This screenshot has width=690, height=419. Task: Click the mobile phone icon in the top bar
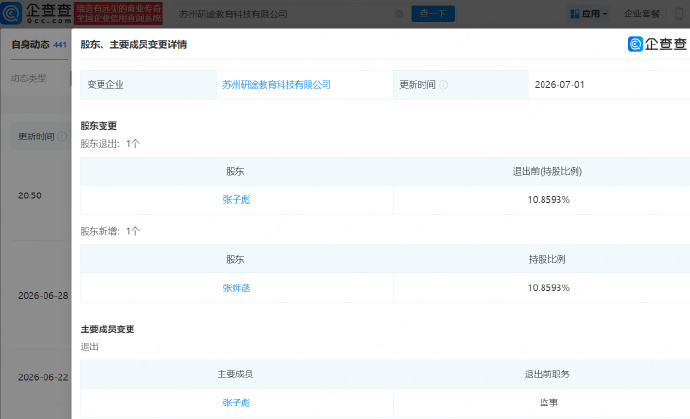[679, 14]
